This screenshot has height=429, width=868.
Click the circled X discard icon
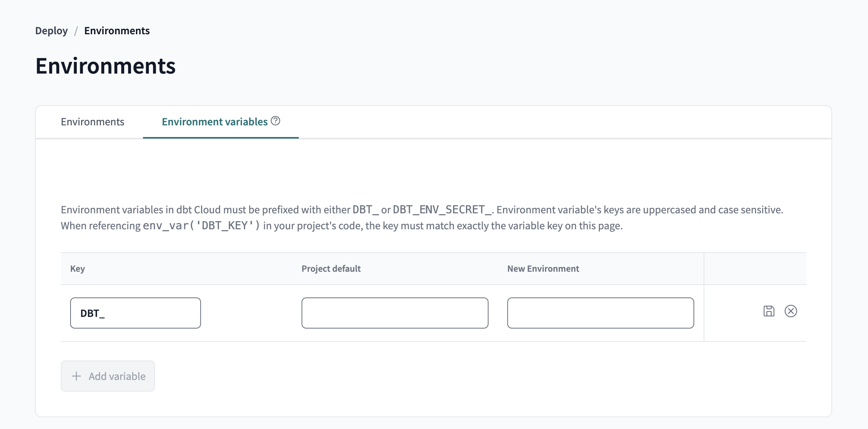pyautogui.click(x=790, y=311)
